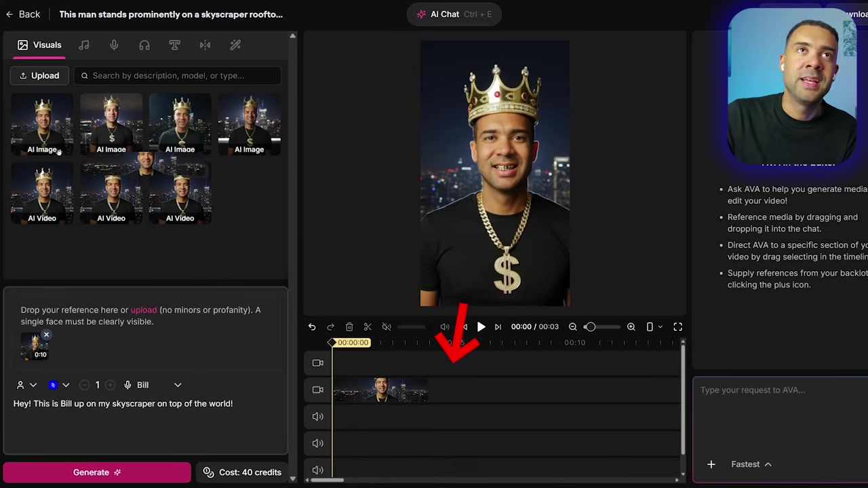
Task: Click the media search field
Action: [178, 75]
